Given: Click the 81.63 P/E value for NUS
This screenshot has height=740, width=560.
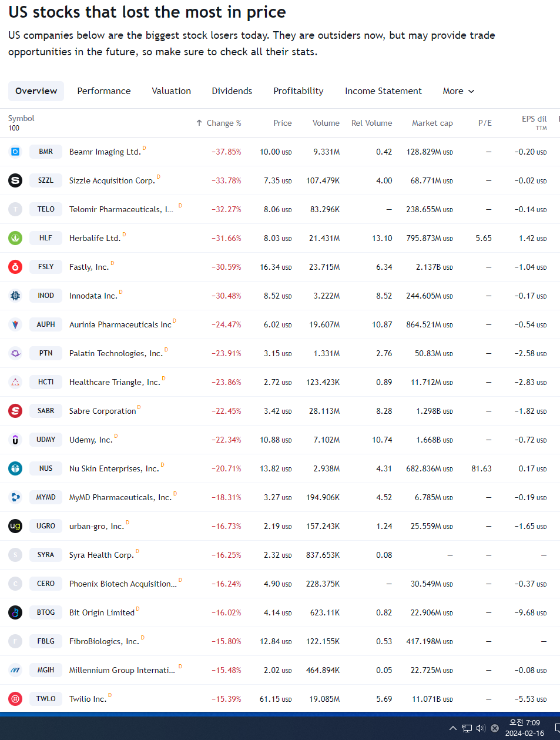Looking at the screenshot, I should point(482,468).
